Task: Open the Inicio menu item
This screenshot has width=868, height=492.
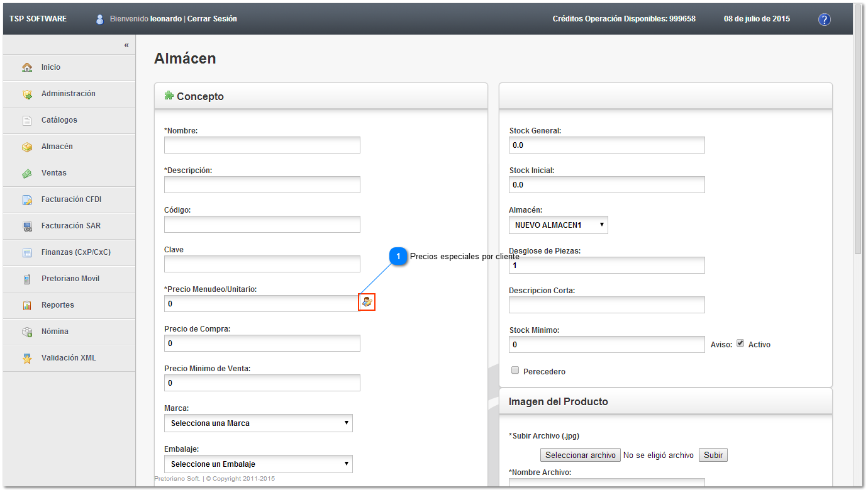Action: [x=69, y=67]
